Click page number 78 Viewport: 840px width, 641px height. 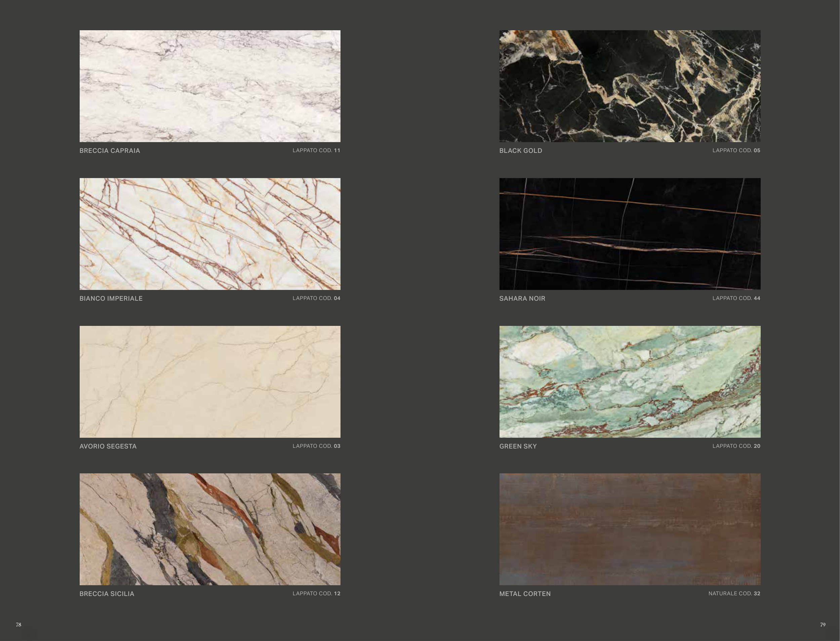(18, 625)
